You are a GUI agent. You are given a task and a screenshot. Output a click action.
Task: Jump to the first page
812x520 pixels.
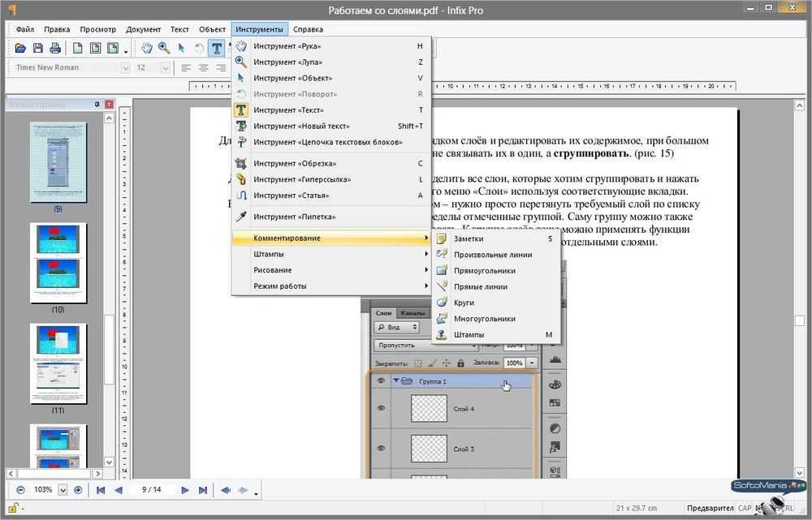tap(101, 490)
